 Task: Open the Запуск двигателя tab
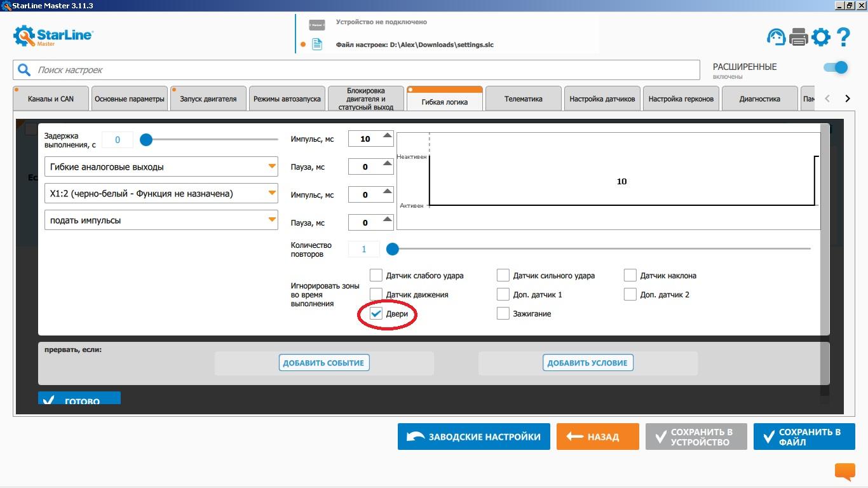[208, 99]
